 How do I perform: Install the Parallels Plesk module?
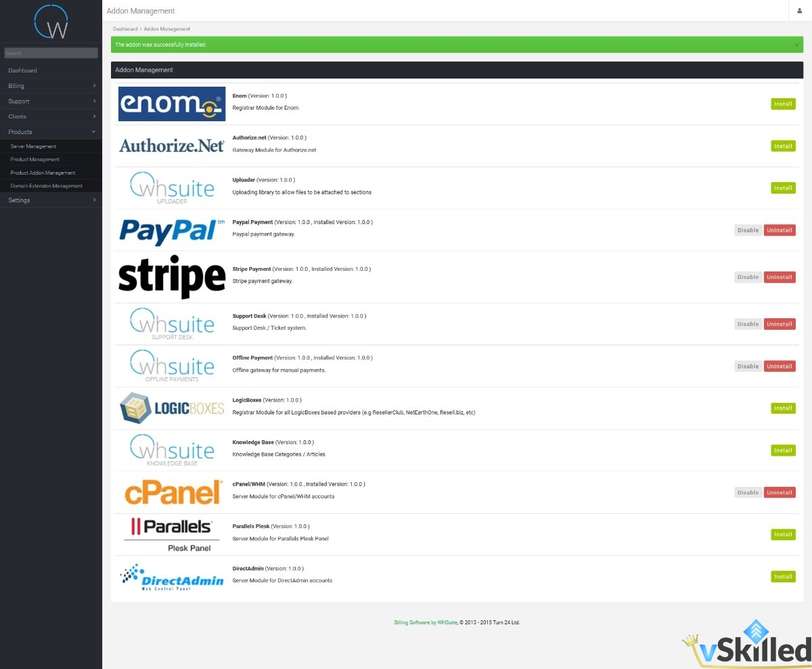click(783, 534)
